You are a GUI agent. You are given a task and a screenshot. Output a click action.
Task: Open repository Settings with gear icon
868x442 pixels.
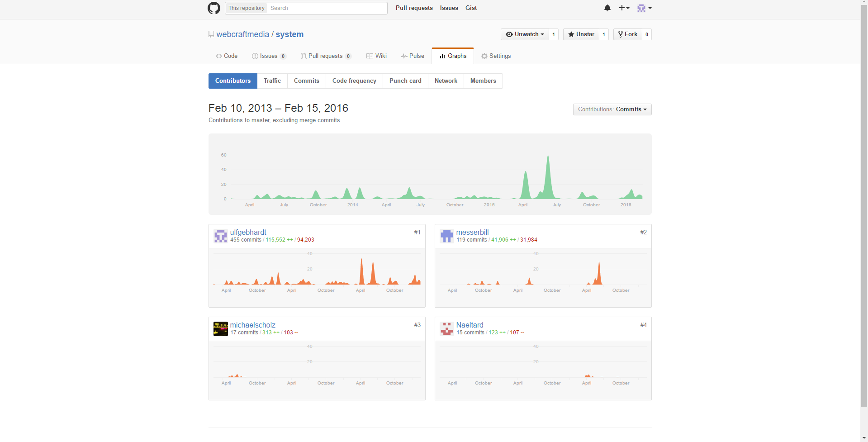pyautogui.click(x=496, y=56)
